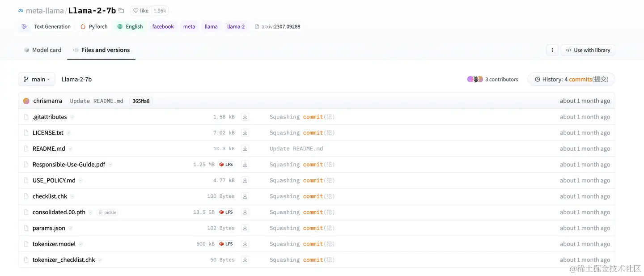644x276 pixels.
Task: Download consolidated.00.pth
Action: click(245, 212)
